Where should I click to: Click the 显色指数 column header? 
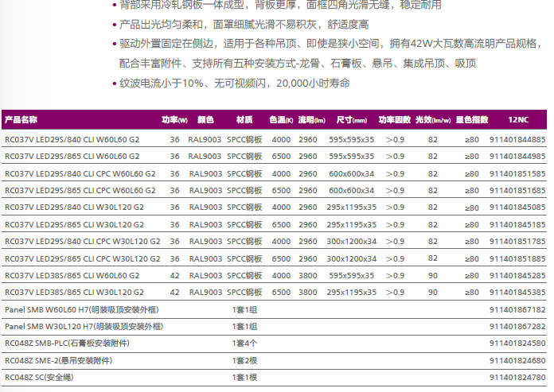coord(471,120)
